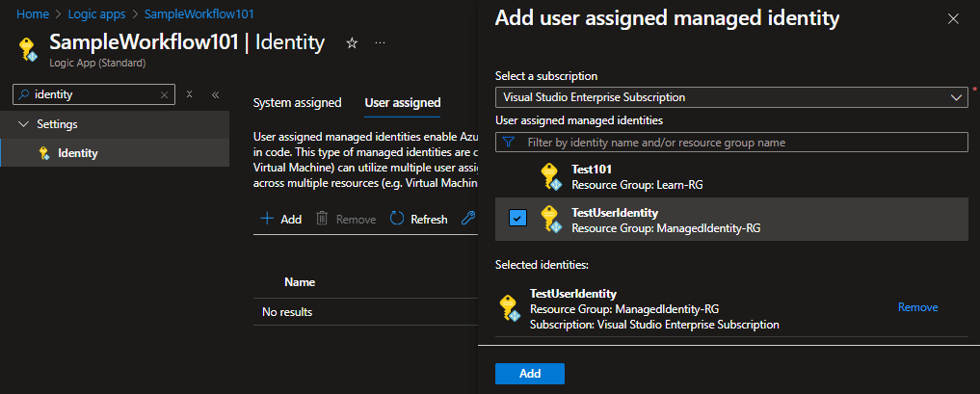Click the selected TestUserIdentity key icon below
This screenshot has height=394, width=980.
pos(511,308)
